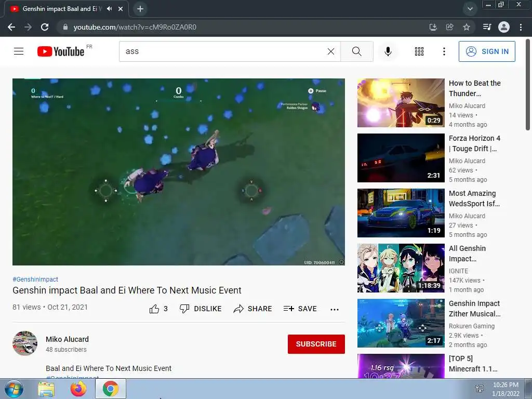Open the Miko Alucard channel avatar
This screenshot has height=399, width=532.
click(x=25, y=343)
